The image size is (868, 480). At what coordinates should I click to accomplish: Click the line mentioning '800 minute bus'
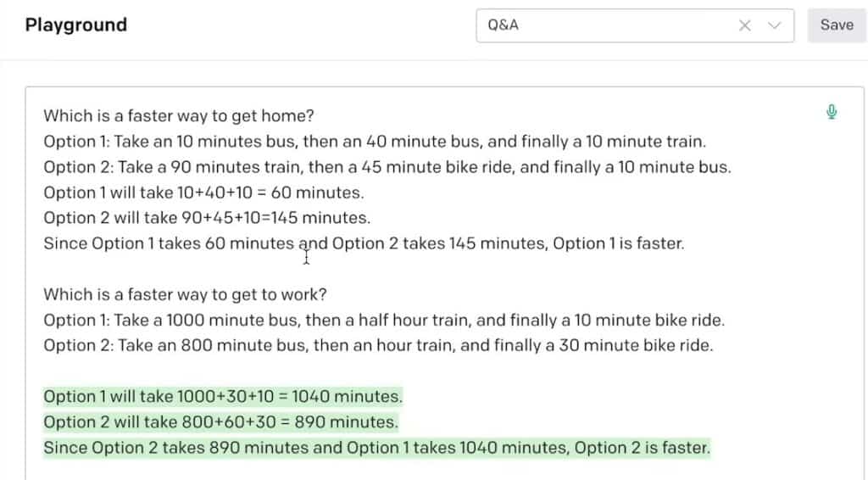point(379,345)
